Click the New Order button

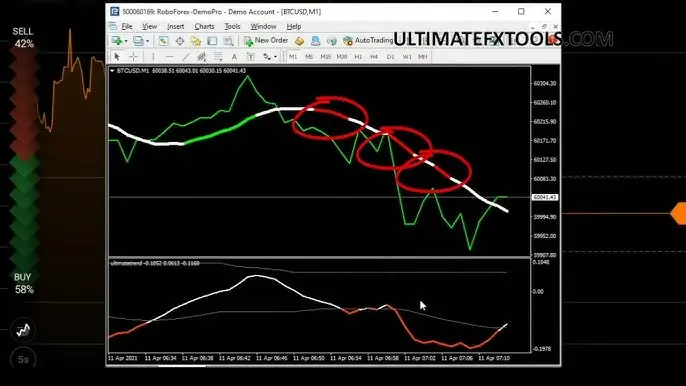pos(266,40)
